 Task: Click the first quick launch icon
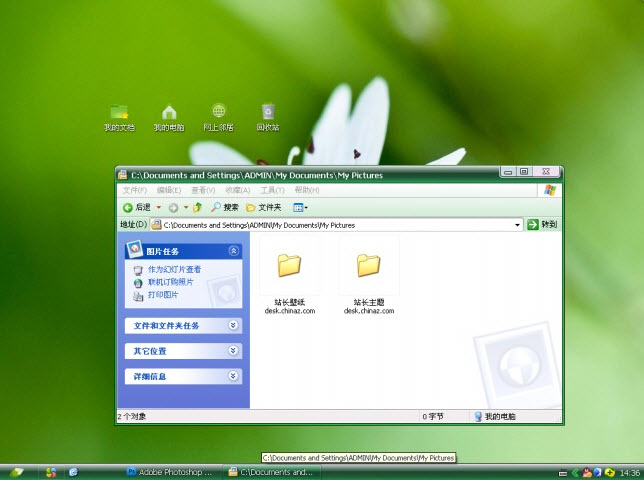click(x=51, y=473)
